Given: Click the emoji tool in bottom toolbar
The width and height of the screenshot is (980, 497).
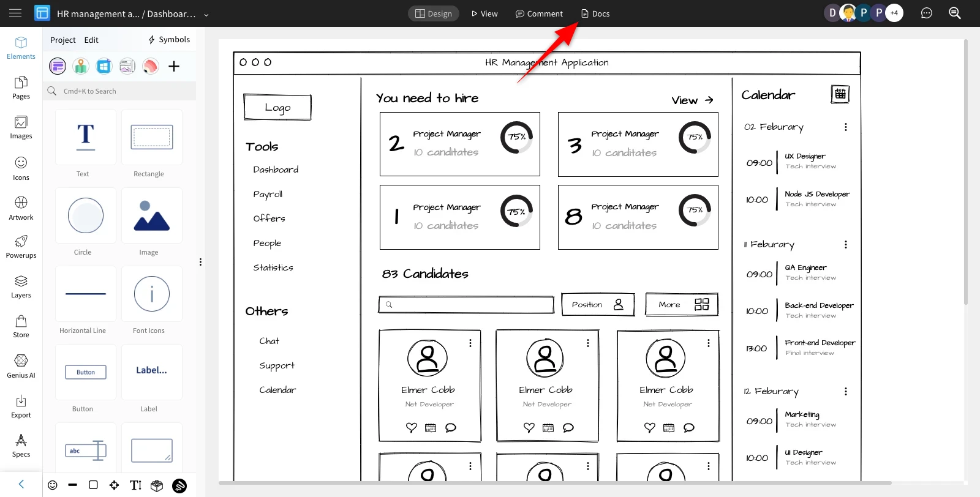Looking at the screenshot, I should point(53,485).
